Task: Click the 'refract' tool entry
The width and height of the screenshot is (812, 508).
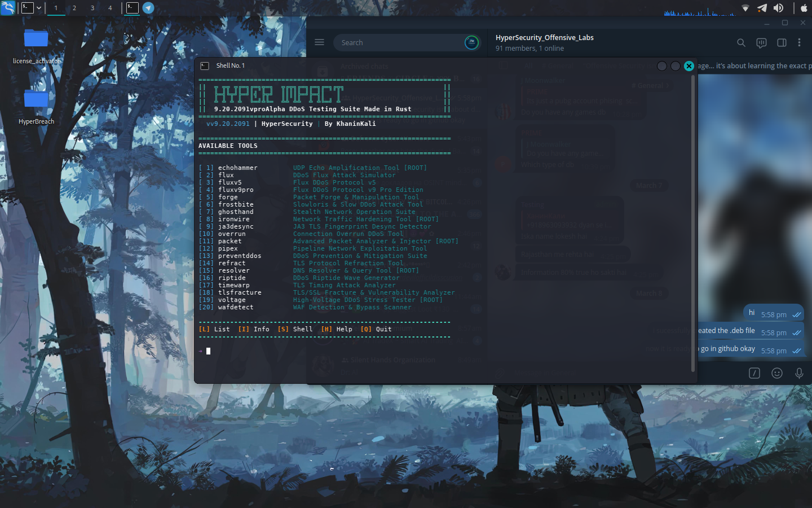Action: (232, 264)
